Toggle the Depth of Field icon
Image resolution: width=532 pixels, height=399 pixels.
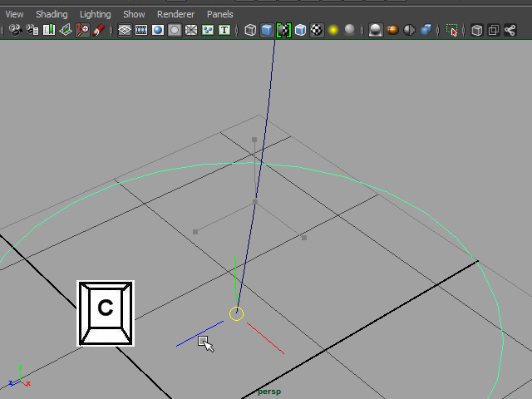pos(426,30)
